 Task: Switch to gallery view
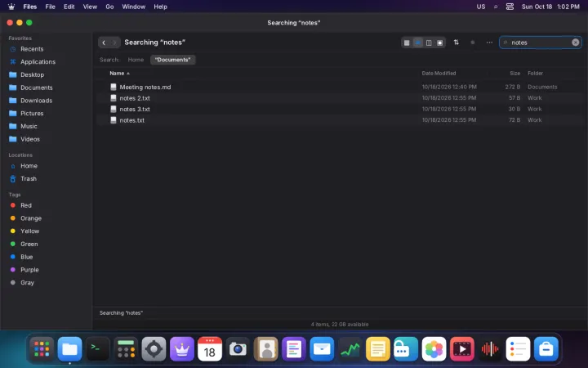tap(439, 43)
